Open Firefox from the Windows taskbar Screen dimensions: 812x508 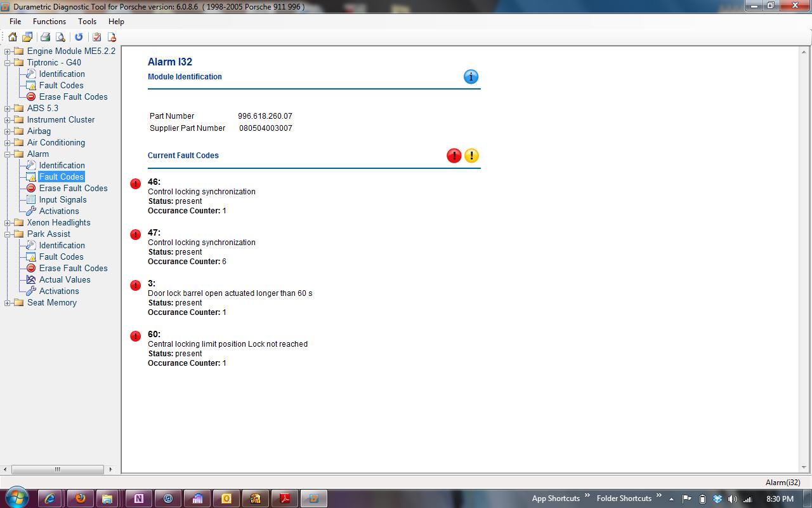[80, 498]
